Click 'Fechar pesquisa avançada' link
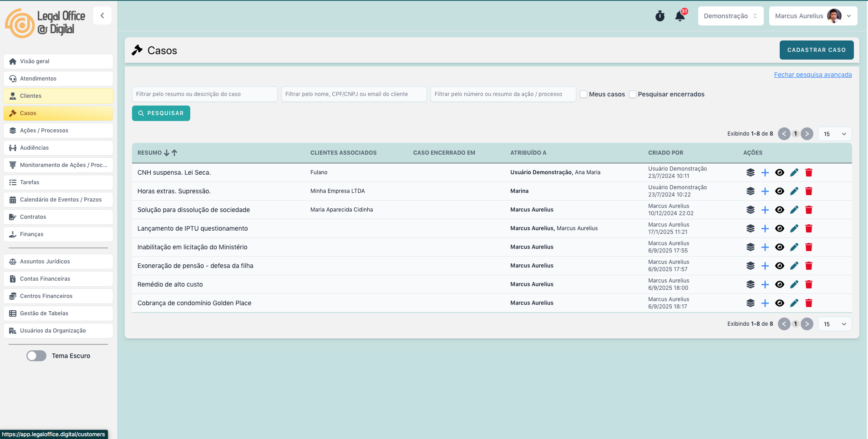The width and height of the screenshot is (868, 439). click(812, 75)
